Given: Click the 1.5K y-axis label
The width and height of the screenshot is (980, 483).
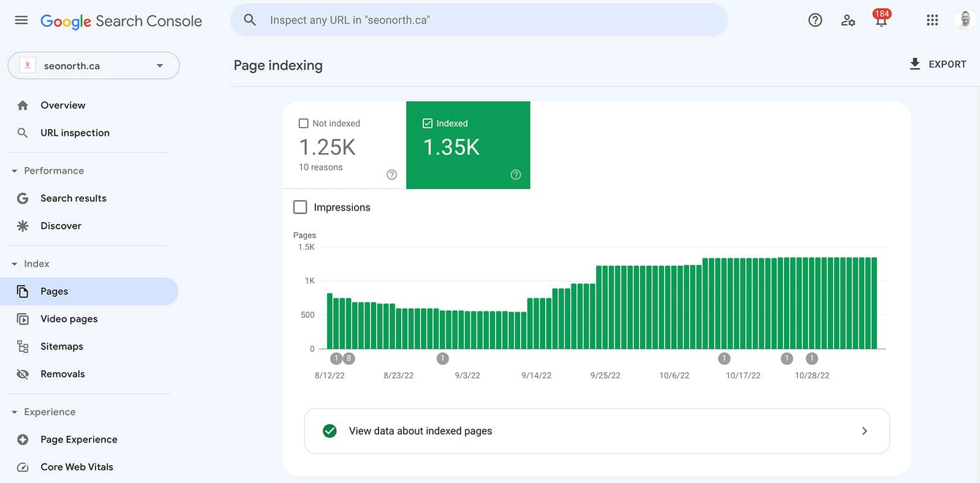Looking at the screenshot, I should 306,247.
